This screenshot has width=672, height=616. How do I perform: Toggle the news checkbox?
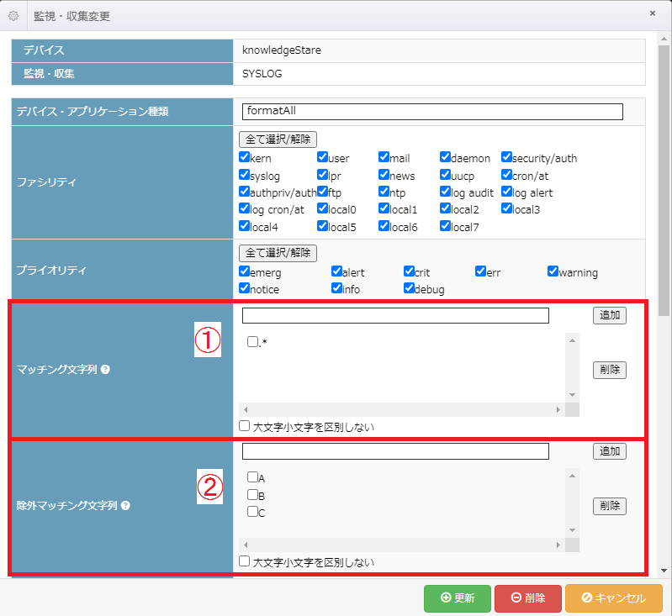[384, 174]
